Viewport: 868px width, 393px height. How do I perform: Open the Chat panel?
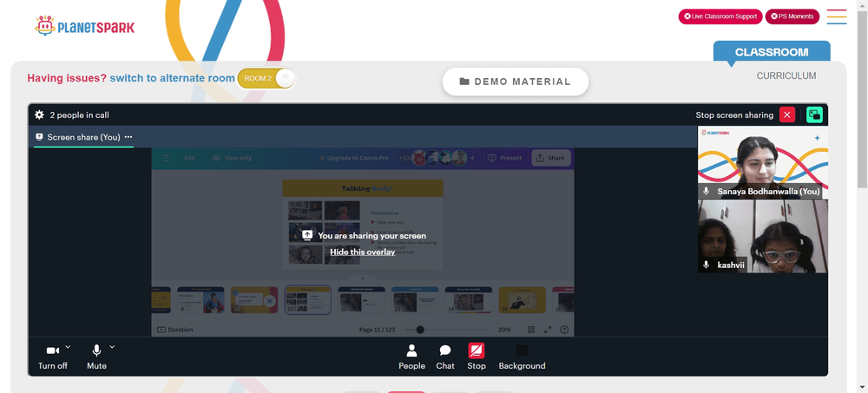click(x=445, y=357)
